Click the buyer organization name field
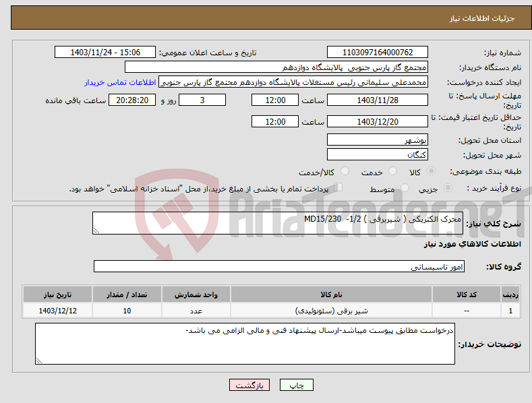Viewport: 532px width, 403px height. click(276, 67)
